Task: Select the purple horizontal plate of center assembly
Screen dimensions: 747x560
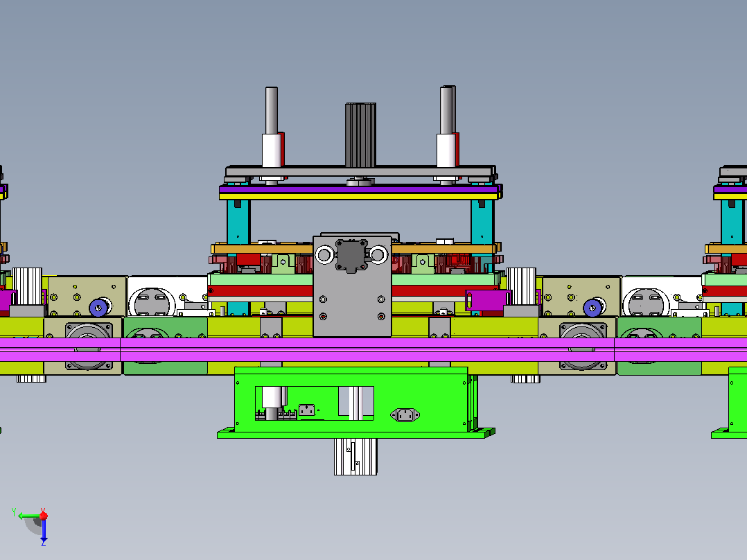Action: coord(360,190)
